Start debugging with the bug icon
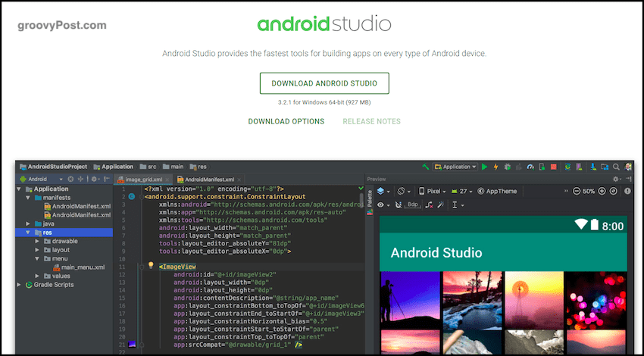Viewport: 644px width, 356px height. (508, 167)
